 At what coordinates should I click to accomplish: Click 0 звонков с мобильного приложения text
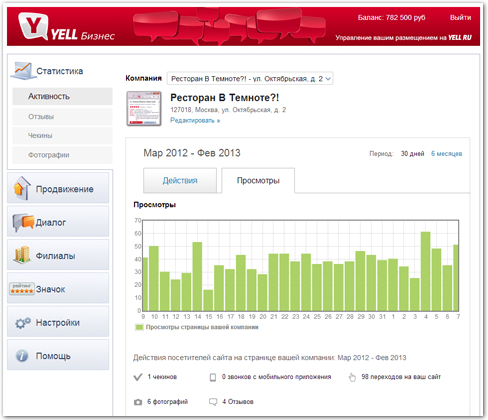[276, 377]
